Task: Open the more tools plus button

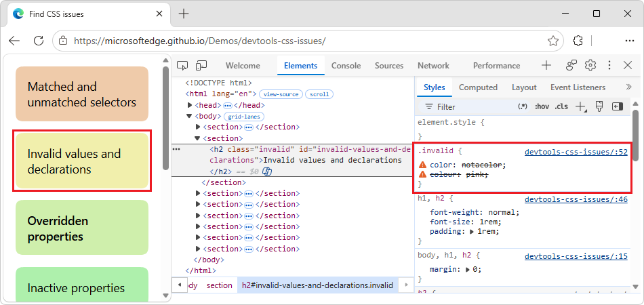Action: 546,65
